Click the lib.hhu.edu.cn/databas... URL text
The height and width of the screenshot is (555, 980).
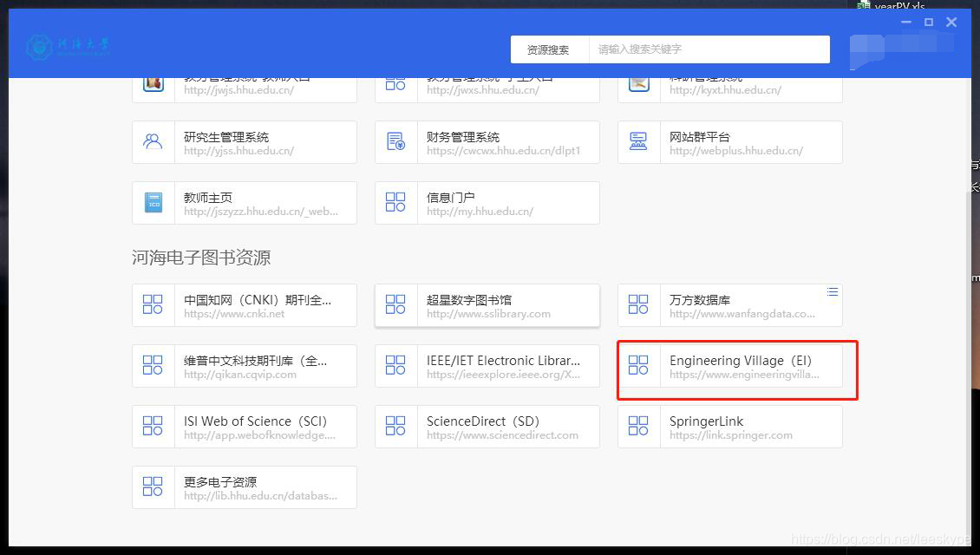tap(261, 496)
